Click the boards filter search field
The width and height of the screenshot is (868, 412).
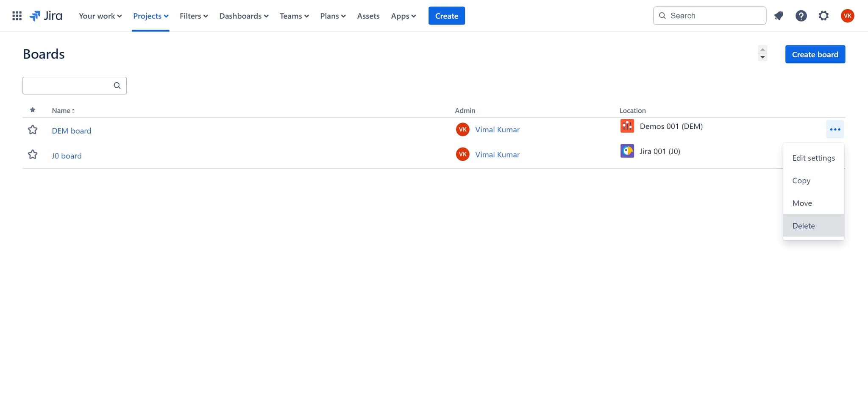click(x=68, y=86)
